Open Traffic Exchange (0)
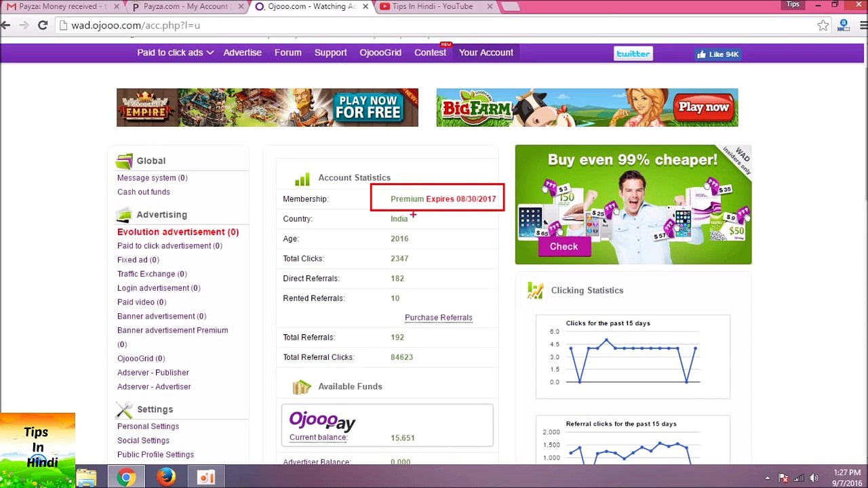 click(x=152, y=274)
